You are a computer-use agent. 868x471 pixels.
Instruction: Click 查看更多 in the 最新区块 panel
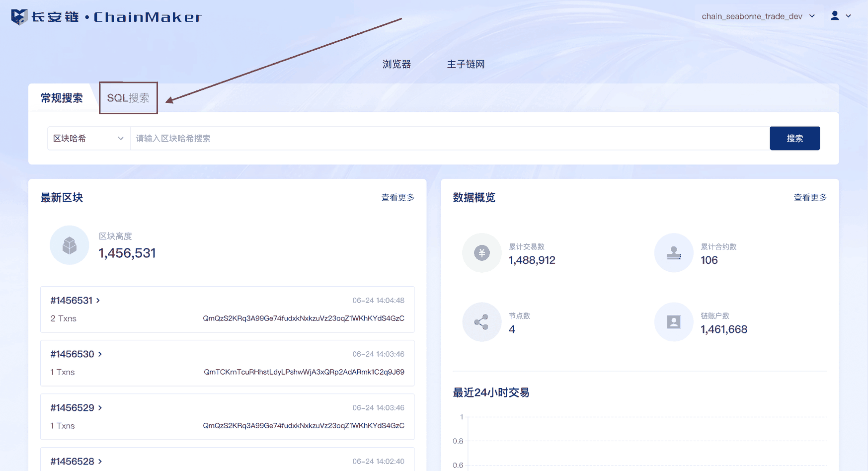coord(397,198)
